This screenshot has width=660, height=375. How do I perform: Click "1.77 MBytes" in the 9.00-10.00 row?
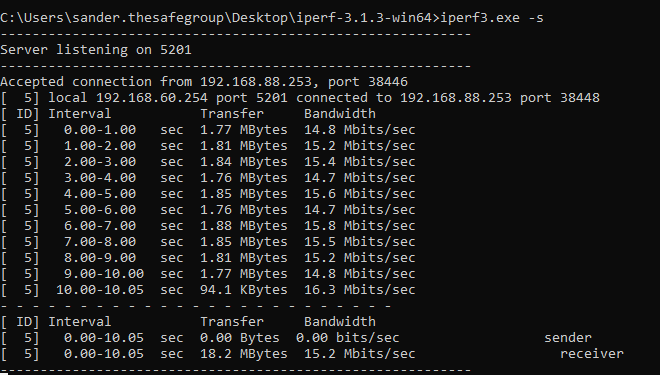[244, 274]
